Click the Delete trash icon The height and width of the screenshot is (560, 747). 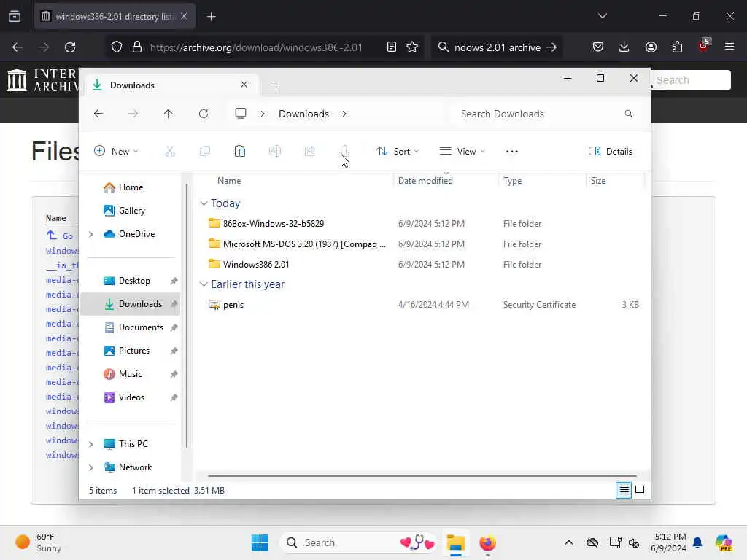344,152
